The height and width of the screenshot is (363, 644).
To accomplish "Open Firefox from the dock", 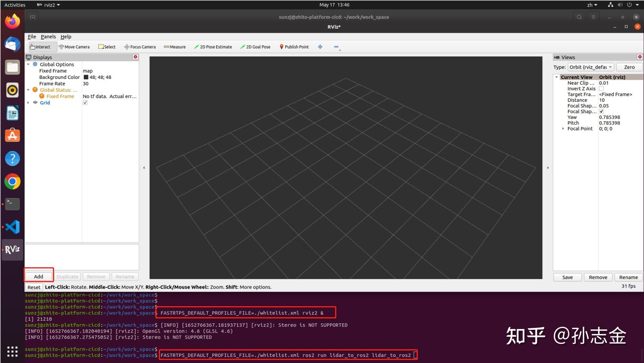I will (13, 21).
